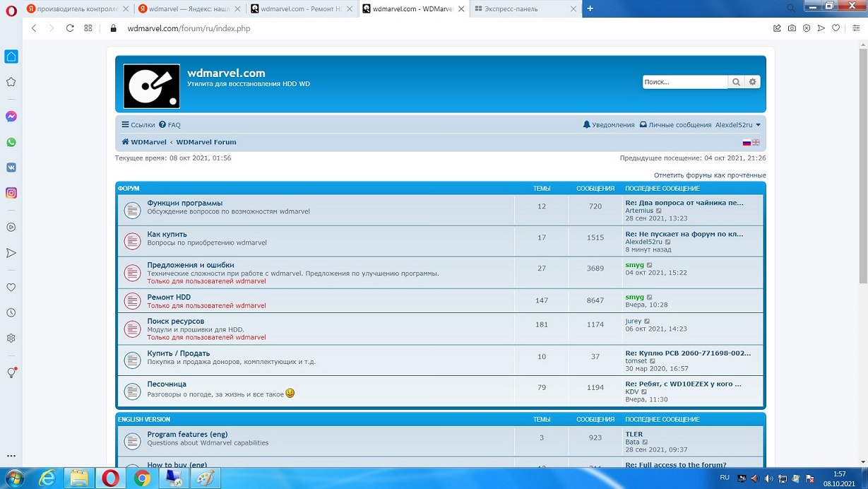868x489 pixels.
Task: Open a new browser tab with plus button
Action: (590, 9)
